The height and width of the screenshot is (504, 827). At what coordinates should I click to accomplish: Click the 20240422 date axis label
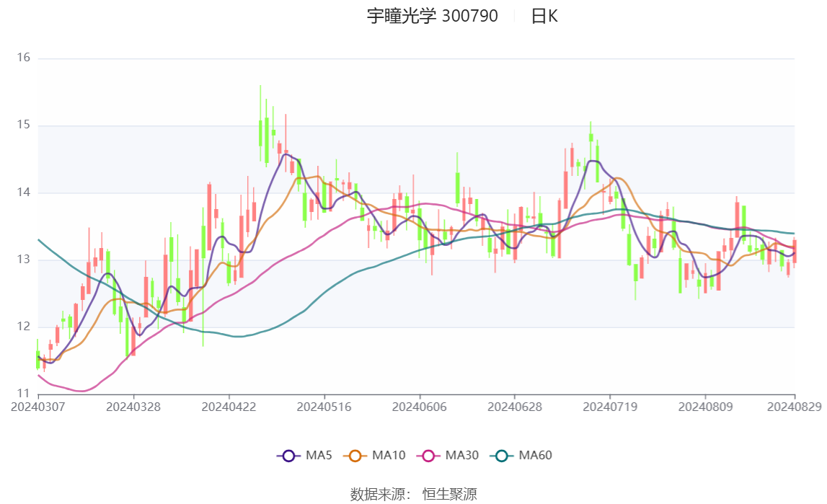click(229, 407)
